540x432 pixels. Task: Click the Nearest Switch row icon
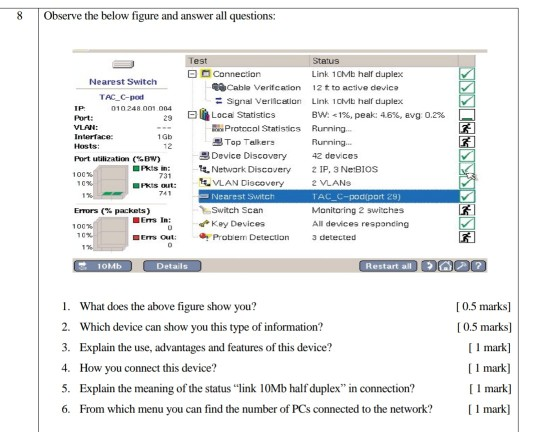[204, 196]
